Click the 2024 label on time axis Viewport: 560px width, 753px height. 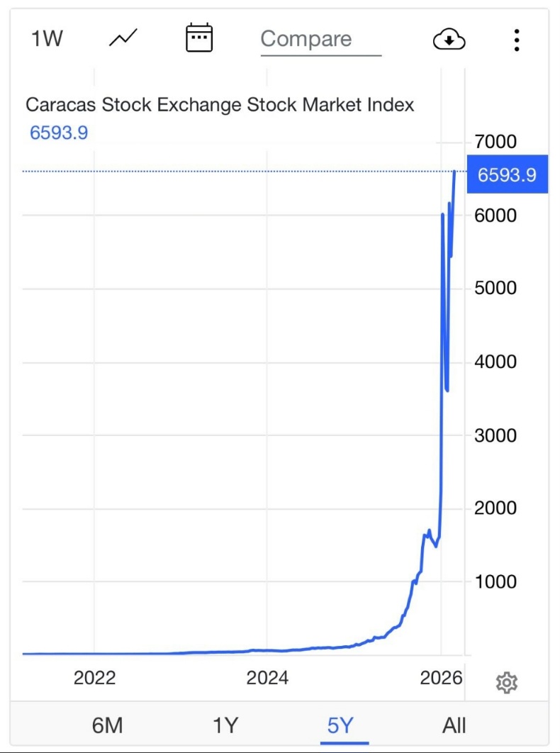click(267, 678)
